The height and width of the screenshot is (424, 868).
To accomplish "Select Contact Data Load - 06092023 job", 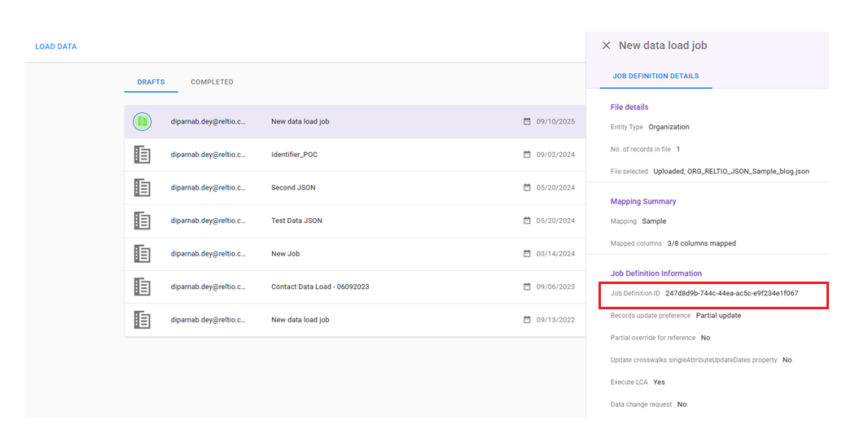I will [355, 286].
